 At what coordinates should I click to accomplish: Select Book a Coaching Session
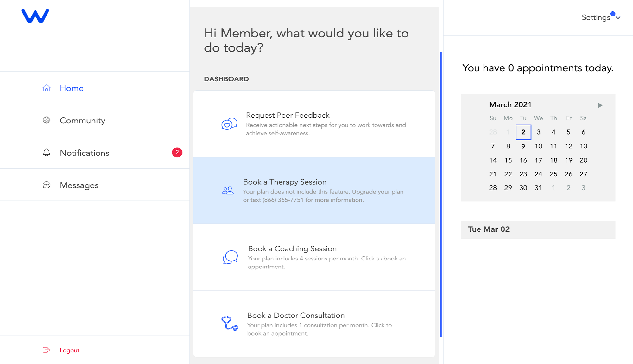click(314, 257)
